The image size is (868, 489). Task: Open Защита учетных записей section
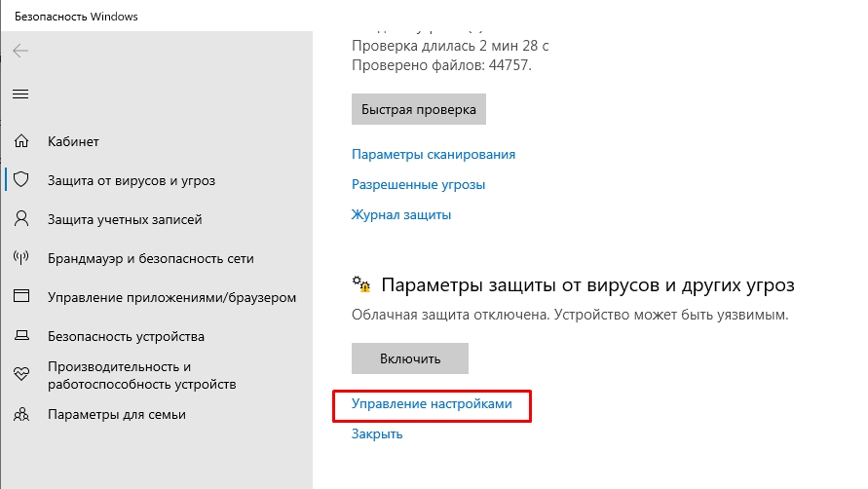coord(125,219)
